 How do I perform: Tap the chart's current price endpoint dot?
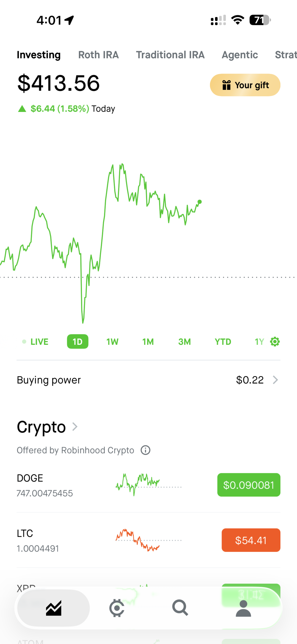tap(200, 202)
